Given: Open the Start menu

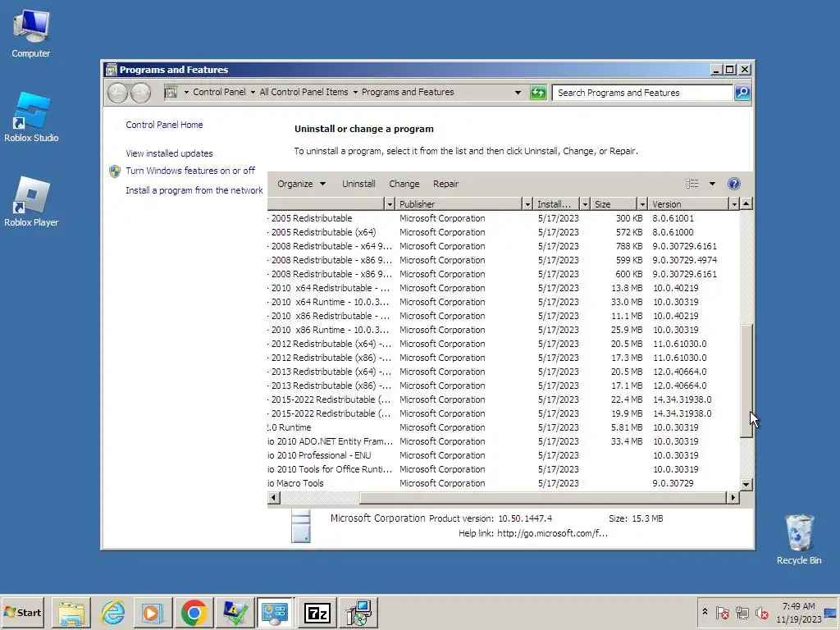Looking at the screenshot, I should 22,612.
